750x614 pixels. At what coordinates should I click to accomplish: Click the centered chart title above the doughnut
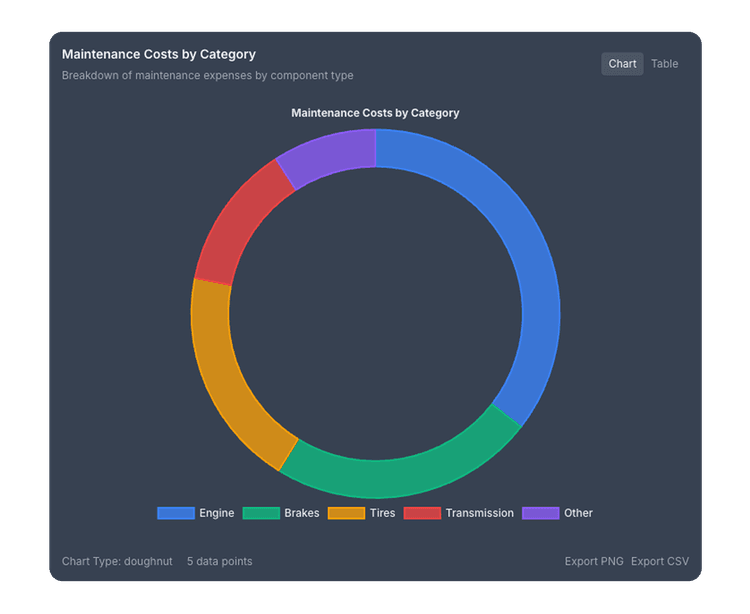click(x=375, y=113)
